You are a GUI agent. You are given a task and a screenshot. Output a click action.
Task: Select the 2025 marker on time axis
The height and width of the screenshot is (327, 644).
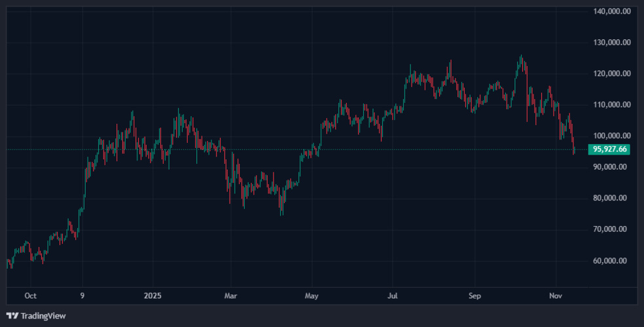click(152, 296)
